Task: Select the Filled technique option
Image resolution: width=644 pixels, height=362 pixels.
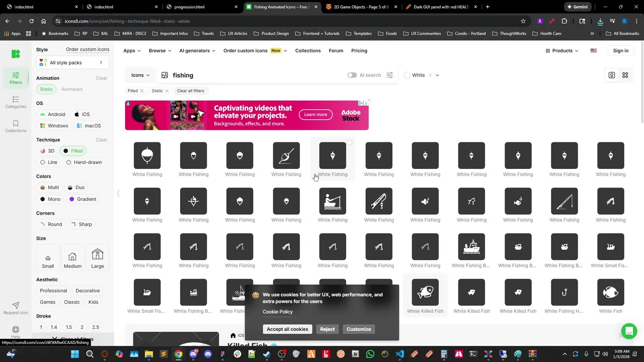Action: pyautogui.click(x=72, y=151)
